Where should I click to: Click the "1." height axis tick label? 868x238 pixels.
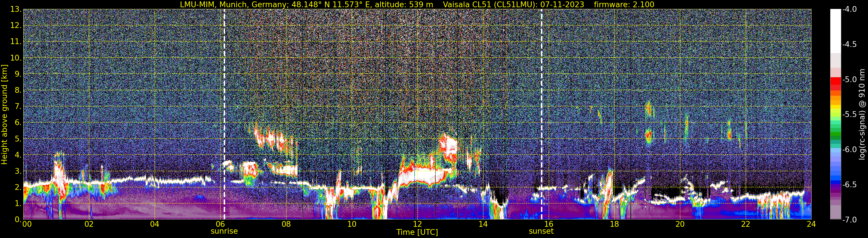coord(18,204)
